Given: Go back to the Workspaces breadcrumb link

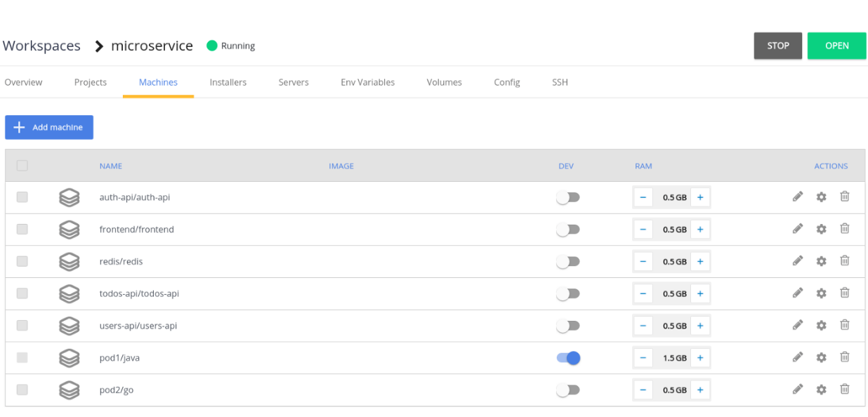Looking at the screenshot, I should tap(41, 46).
